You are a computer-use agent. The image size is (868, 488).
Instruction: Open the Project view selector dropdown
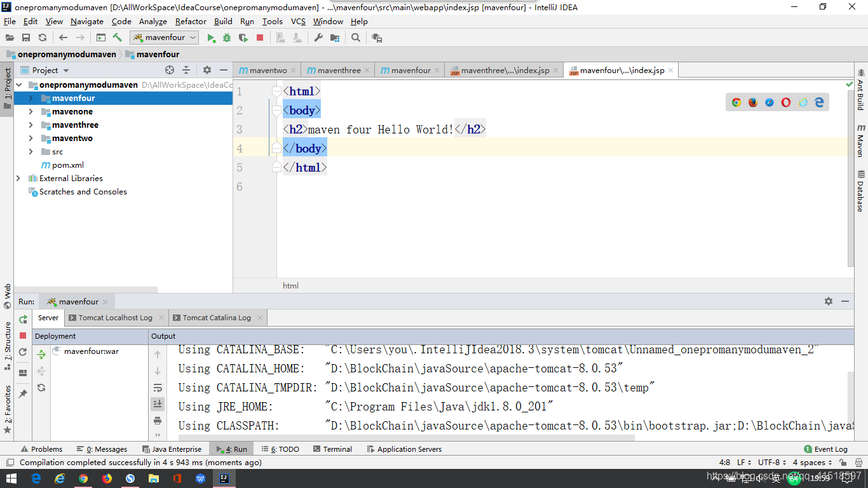pyautogui.click(x=44, y=71)
